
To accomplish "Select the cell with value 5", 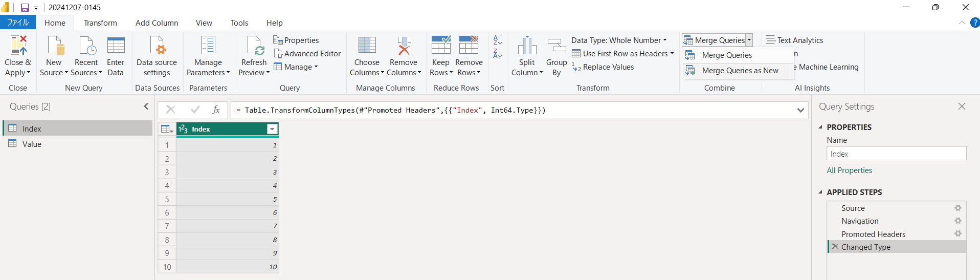I will tap(228, 199).
